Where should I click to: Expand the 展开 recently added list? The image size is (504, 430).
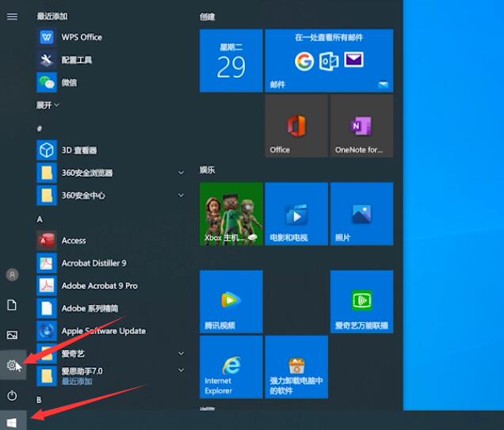pos(48,105)
